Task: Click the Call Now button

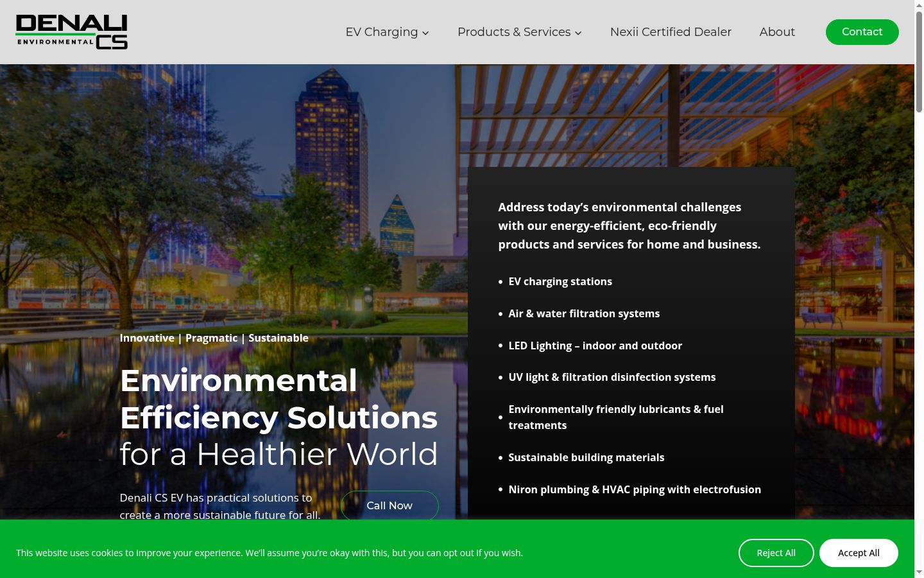Action: click(x=389, y=505)
